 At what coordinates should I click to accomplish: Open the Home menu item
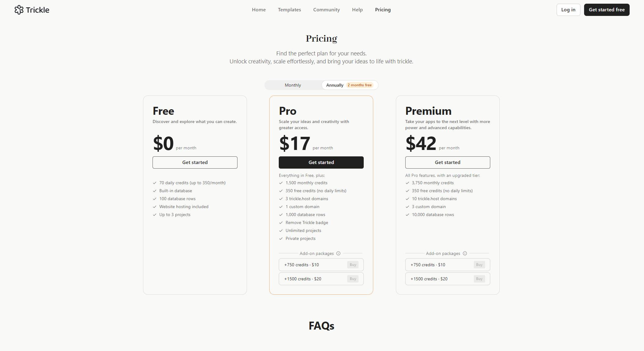pos(259,10)
